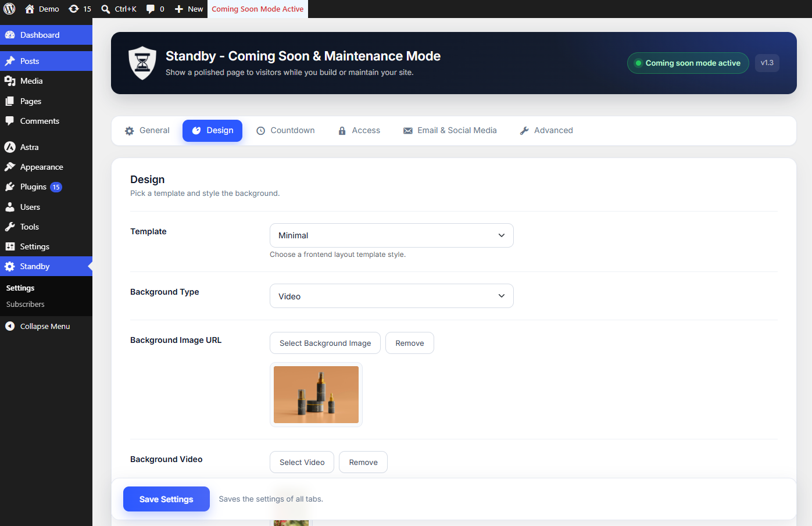Image resolution: width=812 pixels, height=526 pixels.
Task: Open the Demo site home icon
Action: (30, 9)
